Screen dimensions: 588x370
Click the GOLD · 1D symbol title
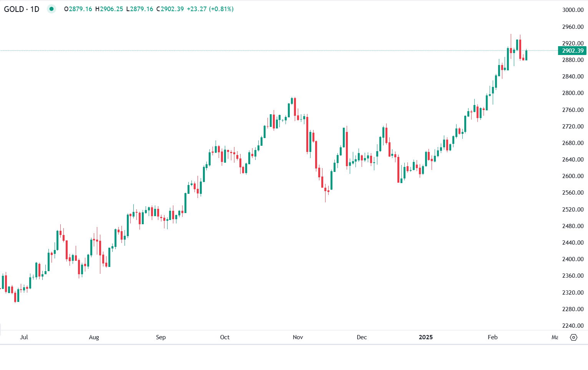(x=22, y=9)
